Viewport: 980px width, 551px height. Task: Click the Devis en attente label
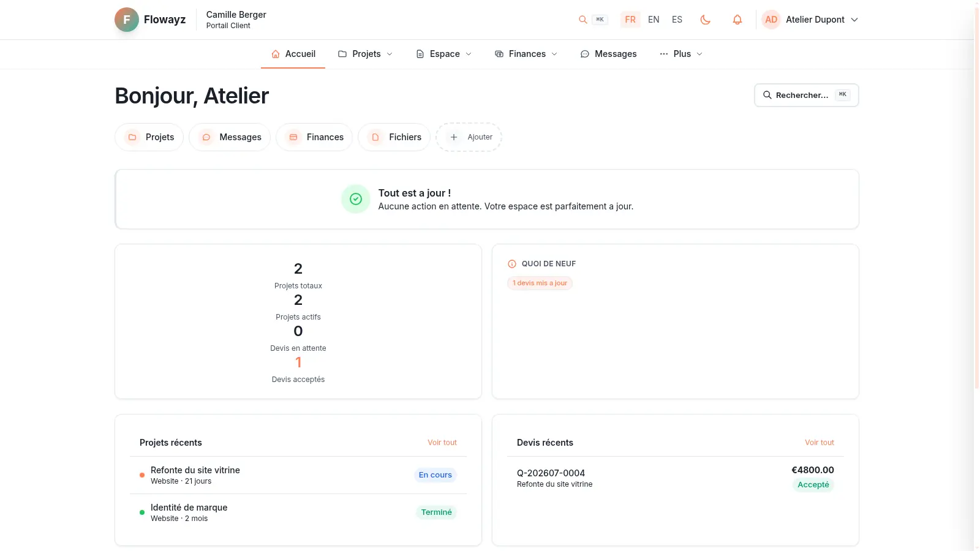298,348
